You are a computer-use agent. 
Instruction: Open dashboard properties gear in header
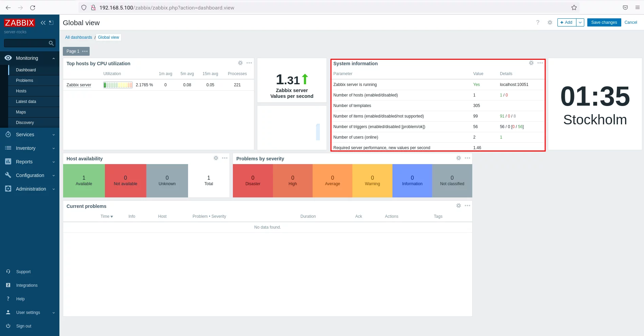click(x=550, y=22)
